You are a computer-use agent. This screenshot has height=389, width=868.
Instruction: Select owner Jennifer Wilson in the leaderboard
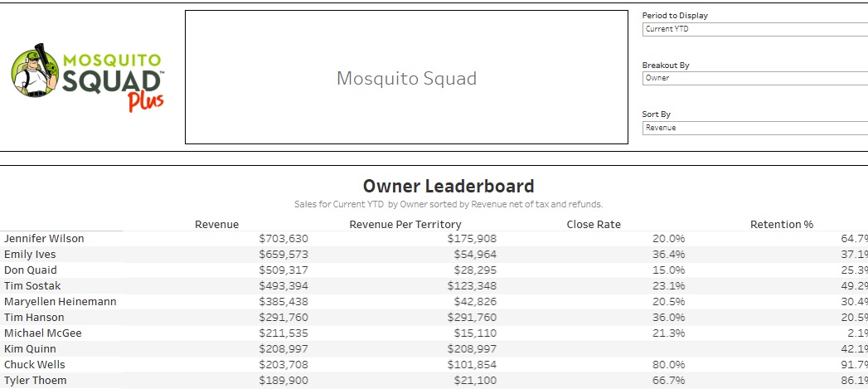pyautogui.click(x=44, y=239)
